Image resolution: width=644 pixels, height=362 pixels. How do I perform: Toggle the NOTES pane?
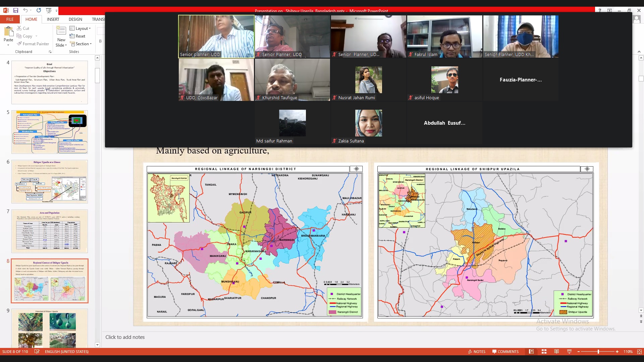[477, 352]
